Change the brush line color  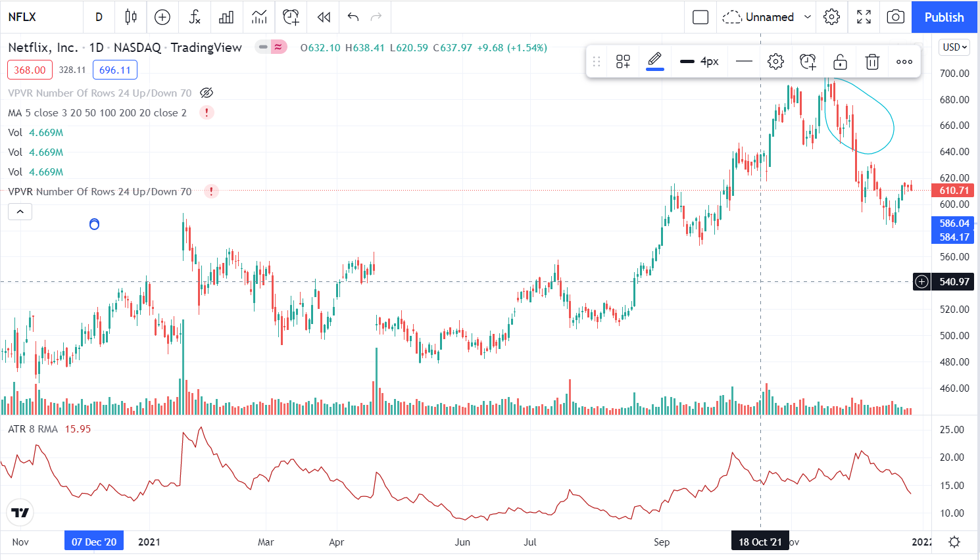[654, 61]
